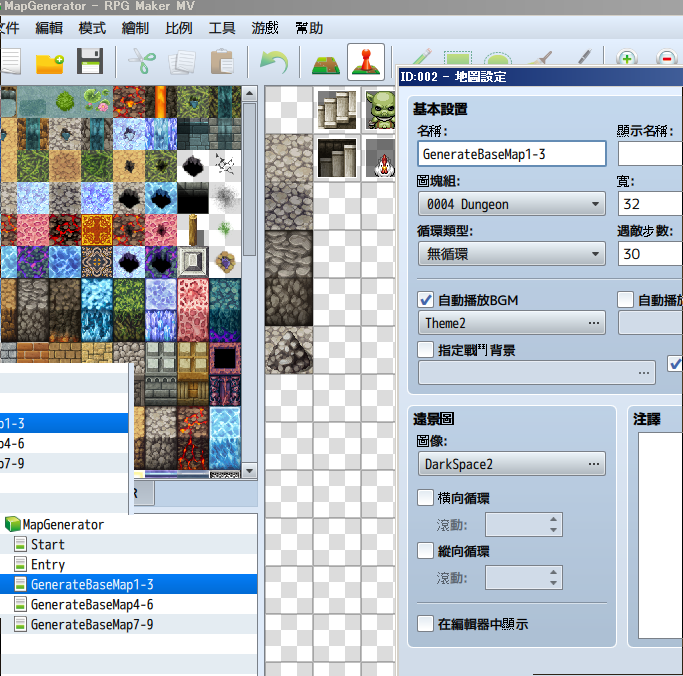Open the DarkSpace2 parallax image selector
Viewport: 683px width, 676px height.
[511, 464]
